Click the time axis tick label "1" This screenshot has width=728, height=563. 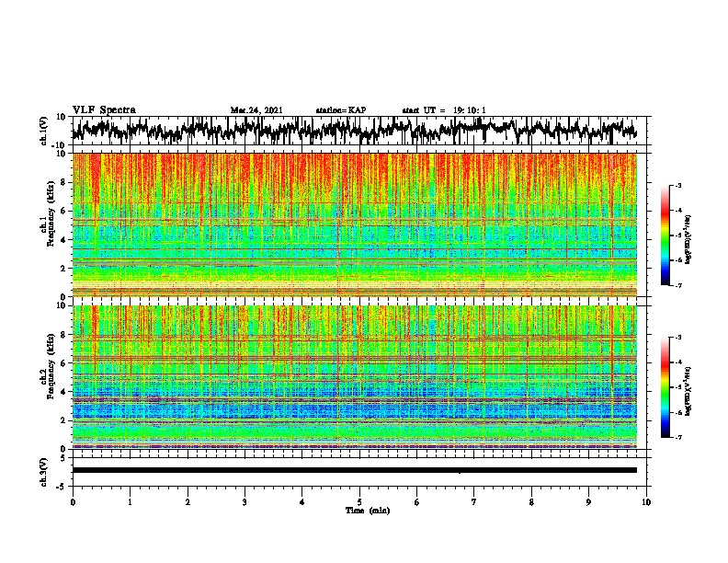(130, 502)
